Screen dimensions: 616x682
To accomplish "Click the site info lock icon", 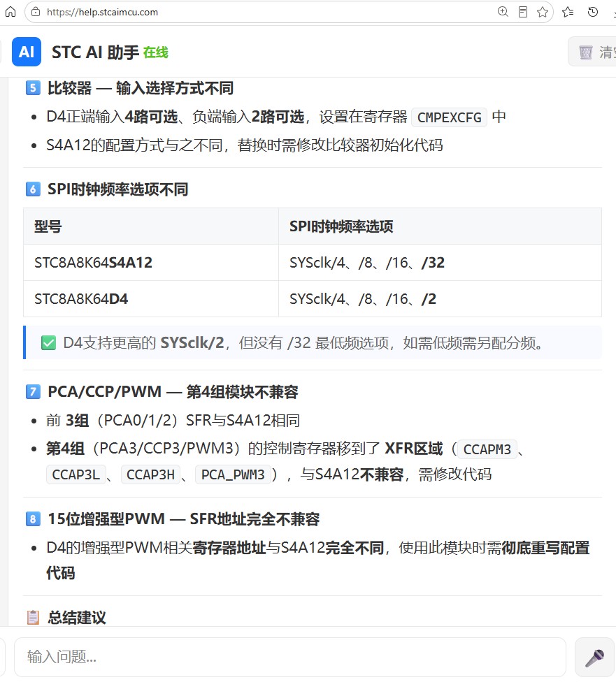I will pyautogui.click(x=36, y=12).
